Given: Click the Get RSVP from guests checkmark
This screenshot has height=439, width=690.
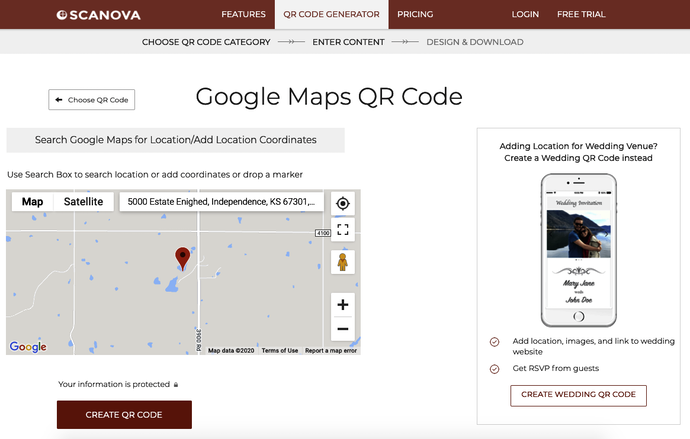Looking at the screenshot, I should (495, 369).
